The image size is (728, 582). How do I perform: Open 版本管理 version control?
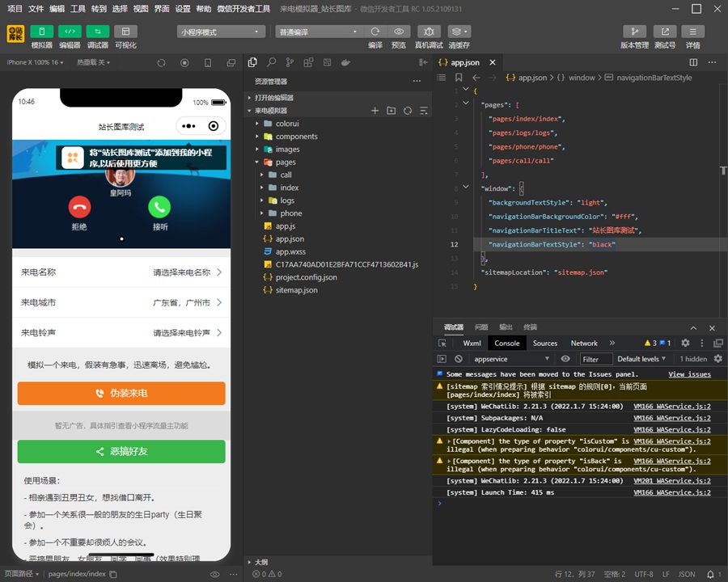(x=634, y=32)
